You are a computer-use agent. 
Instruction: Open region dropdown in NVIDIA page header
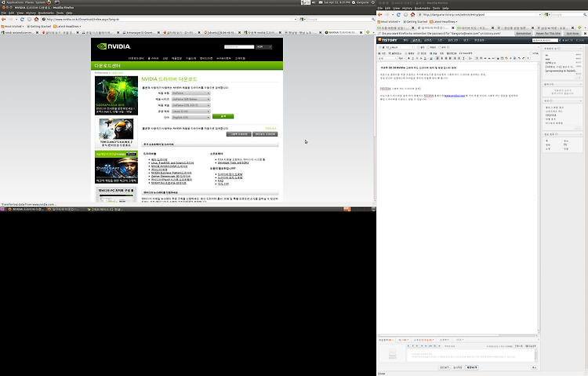coord(263,47)
